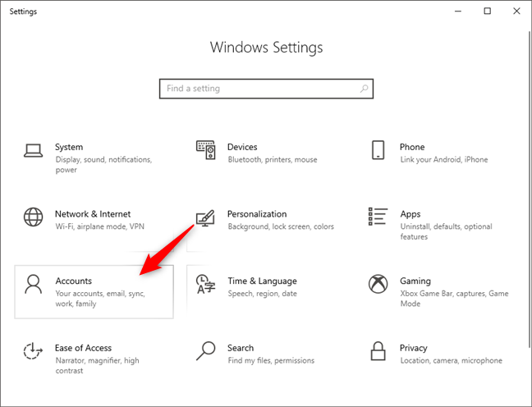Select the Privacy heading
This screenshot has width=532, height=407.
(414, 348)
